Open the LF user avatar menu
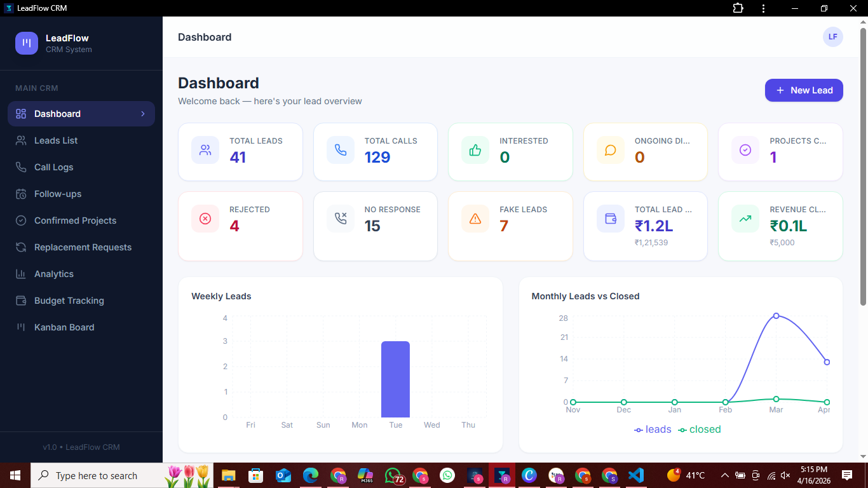 [x=832, y=37]
